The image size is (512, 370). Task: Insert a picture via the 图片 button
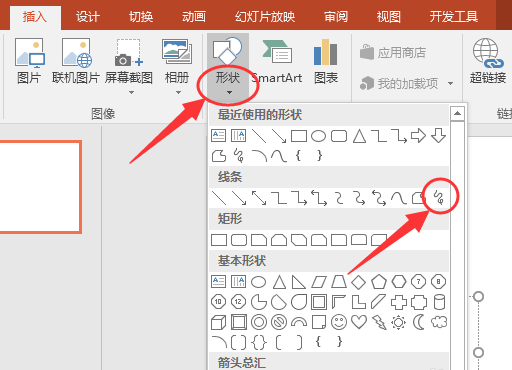pos(29,62)
